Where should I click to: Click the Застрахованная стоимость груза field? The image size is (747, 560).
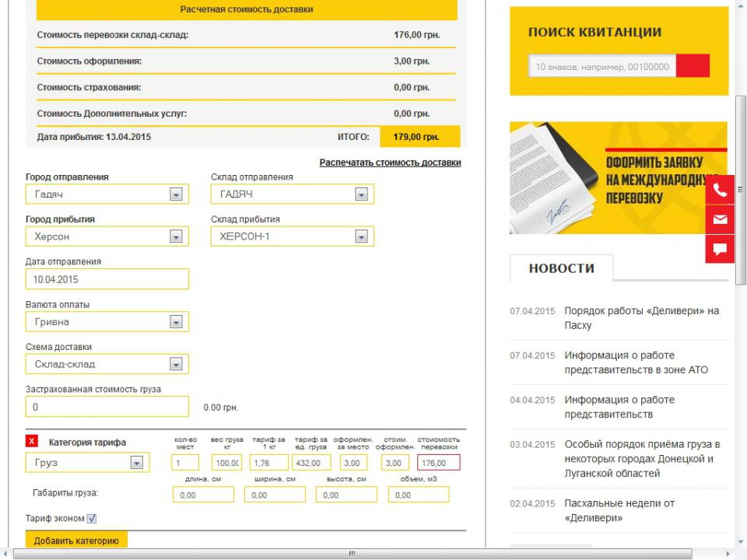tap(107, 407)
